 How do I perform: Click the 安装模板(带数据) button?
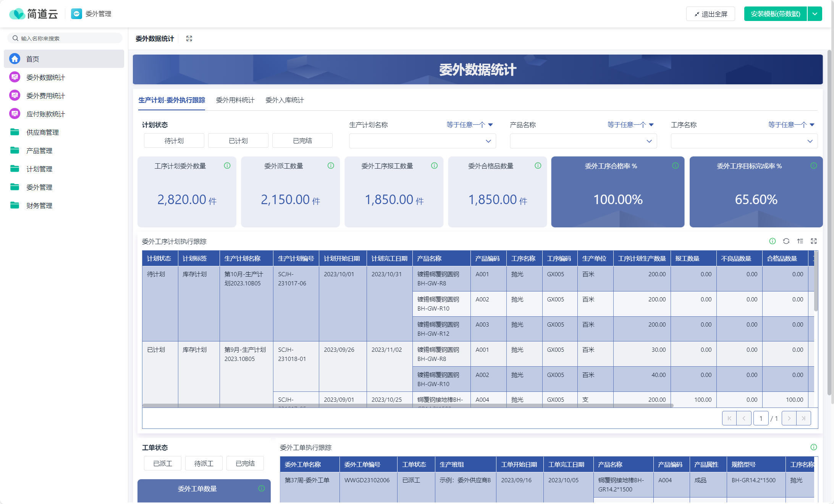coord(775,14)
